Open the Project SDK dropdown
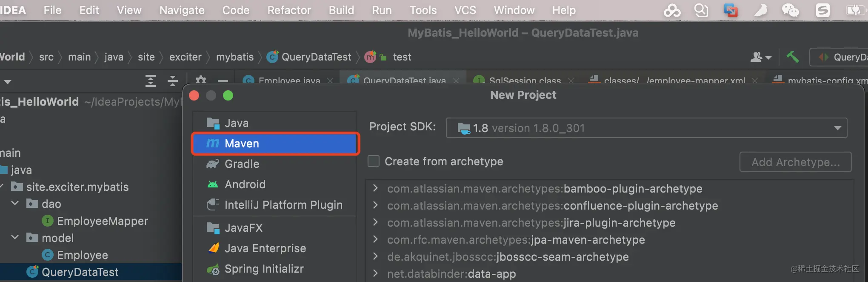Viewport: 868px width, 282px height. (646, 128)
